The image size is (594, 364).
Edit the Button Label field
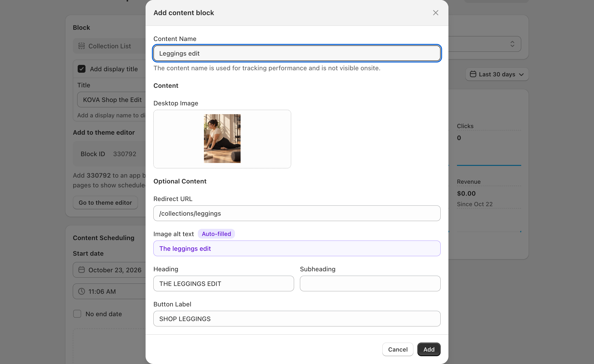point(297,319)
